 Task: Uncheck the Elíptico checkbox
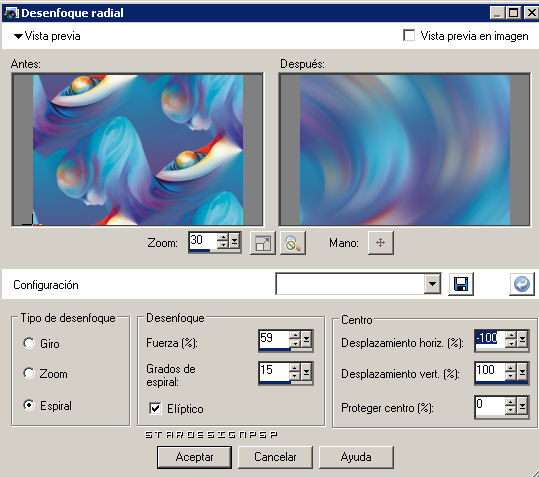tap(155, 408)
